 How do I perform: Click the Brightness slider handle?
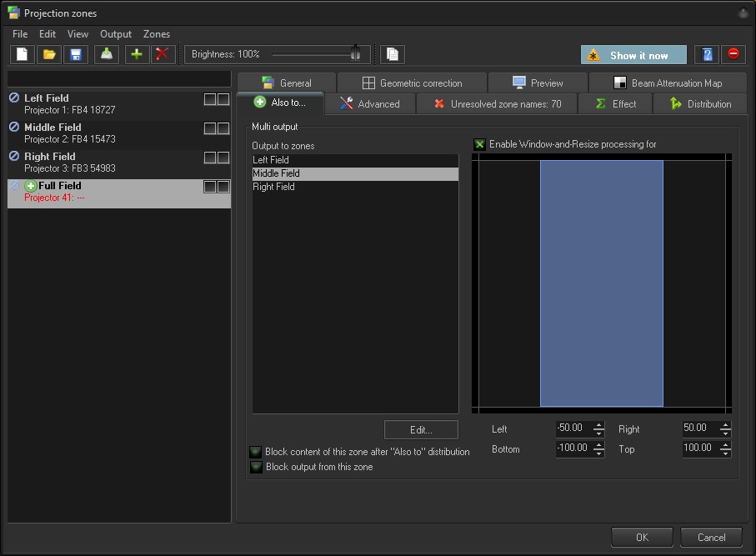click(356, 54)
